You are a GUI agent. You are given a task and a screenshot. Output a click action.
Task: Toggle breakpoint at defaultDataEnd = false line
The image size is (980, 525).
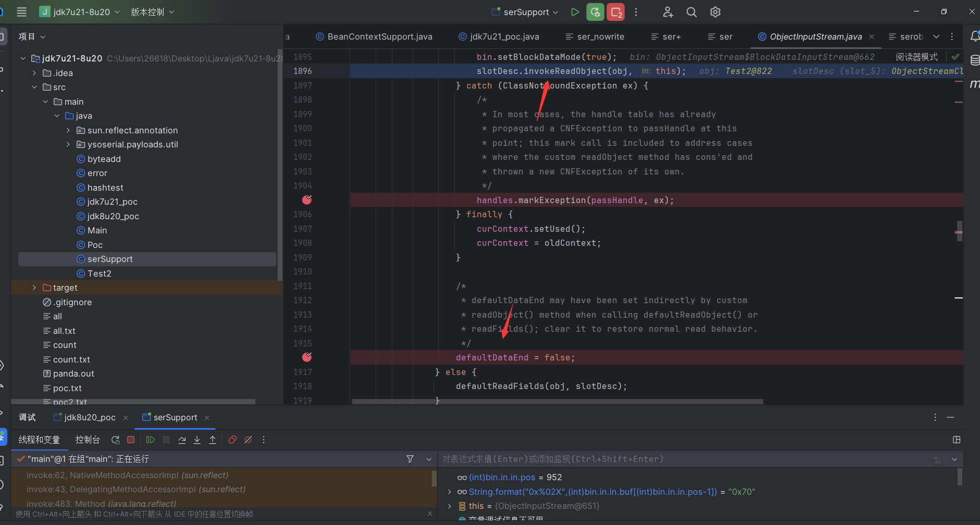pyautogui.click(x=307, y=357)
